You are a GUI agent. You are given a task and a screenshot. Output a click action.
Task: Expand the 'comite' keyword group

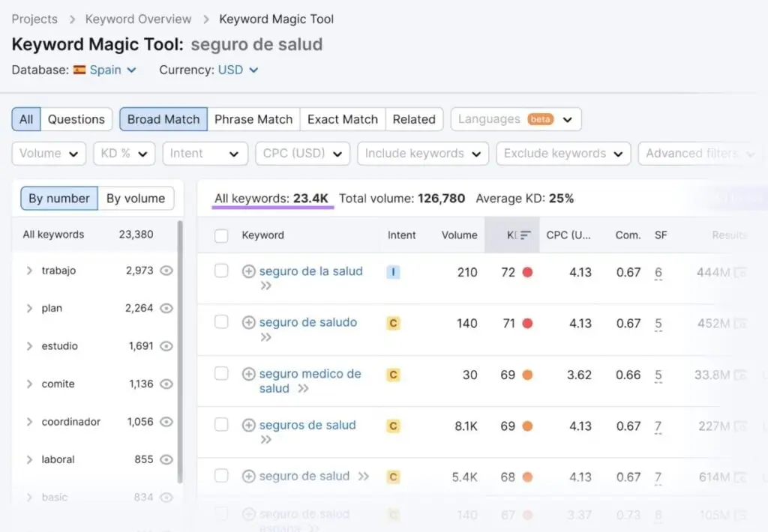click(29, 384)
